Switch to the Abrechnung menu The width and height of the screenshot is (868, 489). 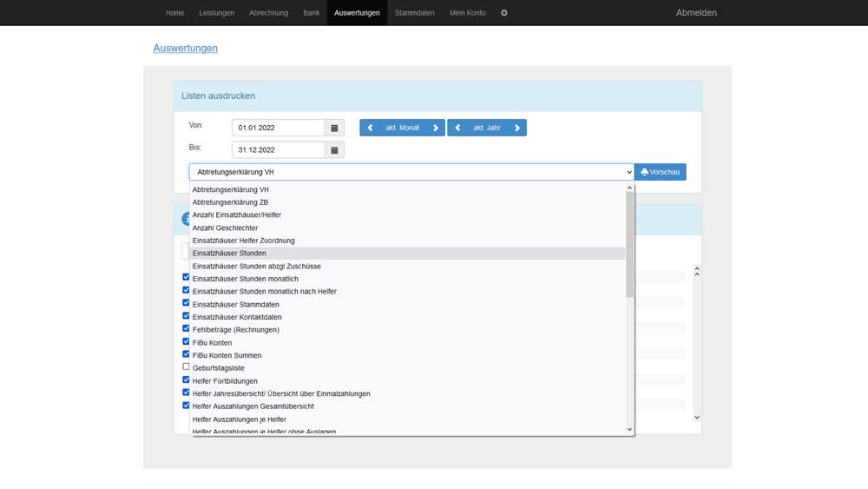(268, 13)
